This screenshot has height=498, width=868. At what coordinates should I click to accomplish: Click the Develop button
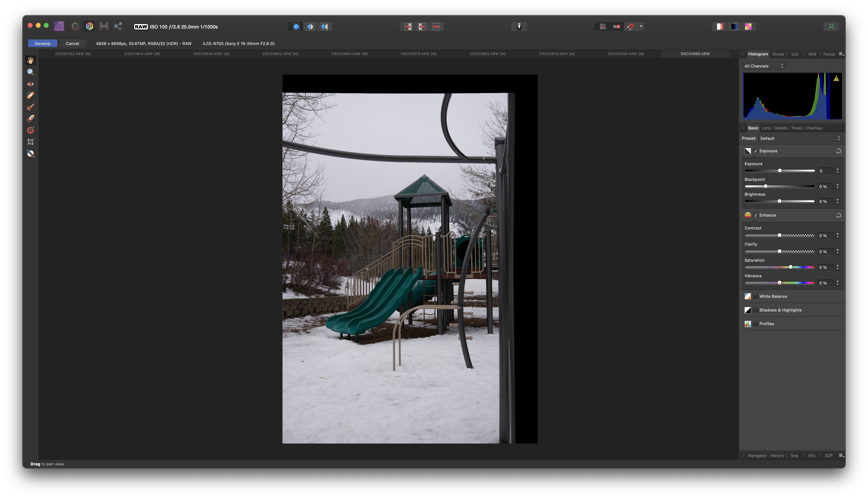click(x=42, y=43)
